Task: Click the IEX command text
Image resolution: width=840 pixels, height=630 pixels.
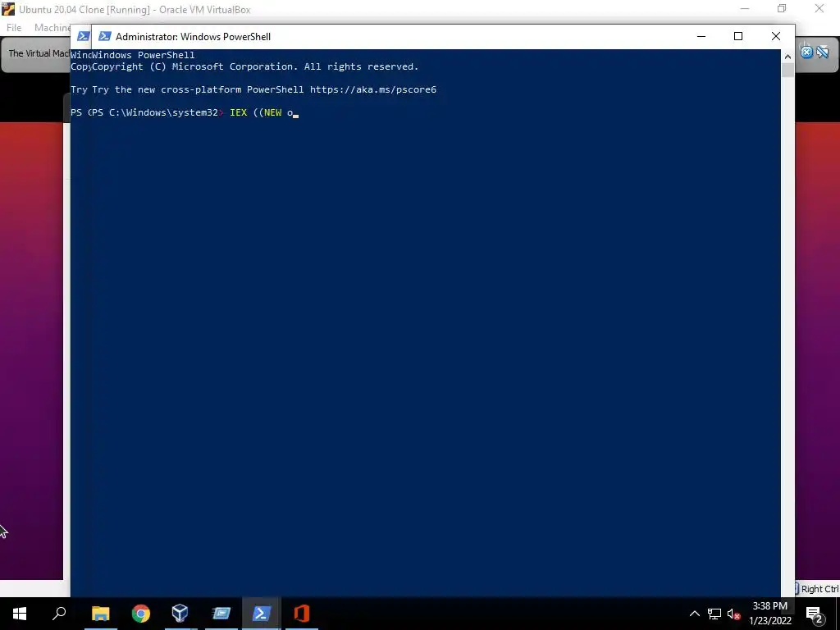Action: coord(239,112)
